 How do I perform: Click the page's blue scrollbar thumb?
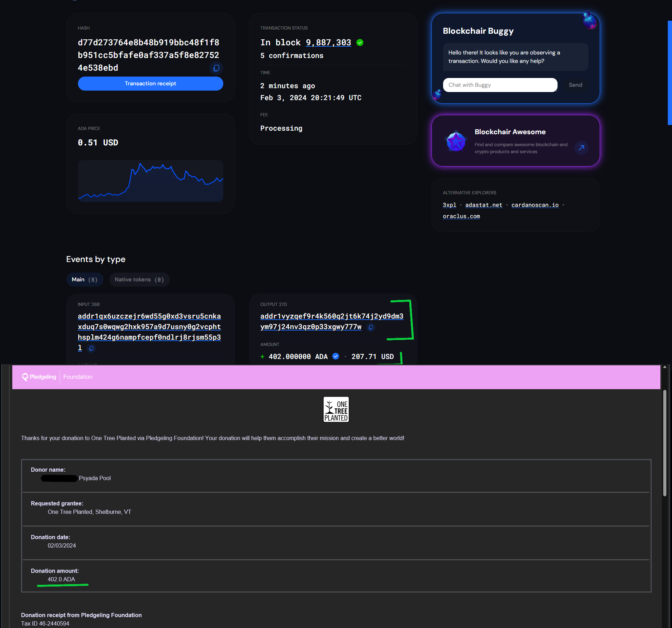coord(670,73)
